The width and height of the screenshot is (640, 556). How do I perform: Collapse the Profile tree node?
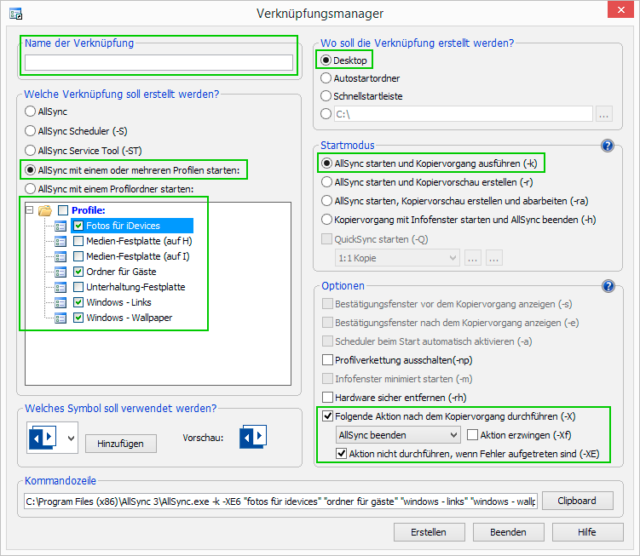[x=29, y=210]
